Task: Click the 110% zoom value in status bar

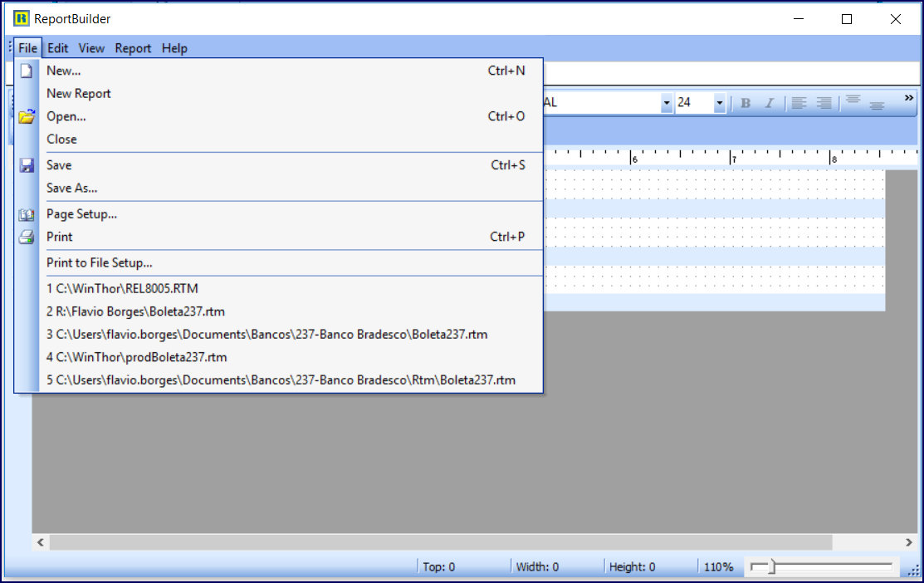Action: point(718,567)
